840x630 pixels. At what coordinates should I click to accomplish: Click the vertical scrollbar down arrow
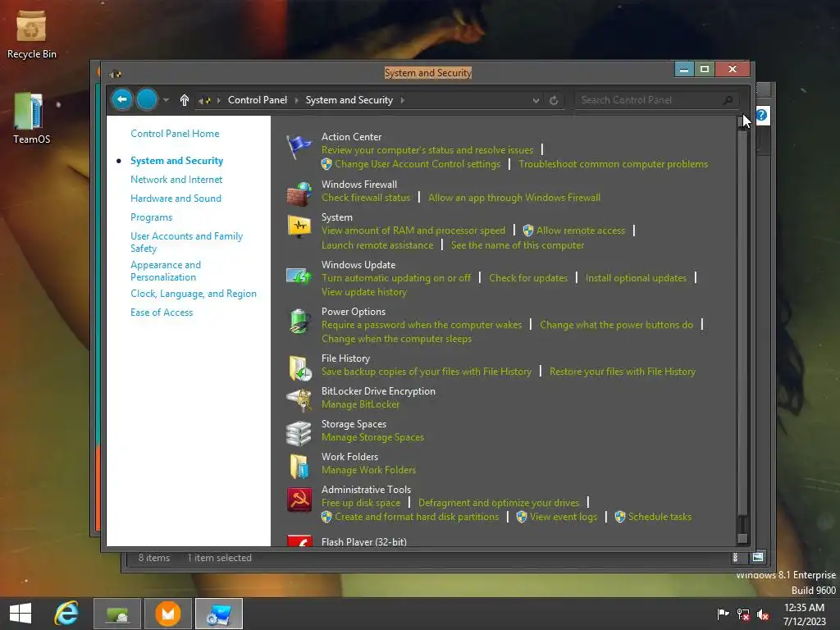coord(742,538)
